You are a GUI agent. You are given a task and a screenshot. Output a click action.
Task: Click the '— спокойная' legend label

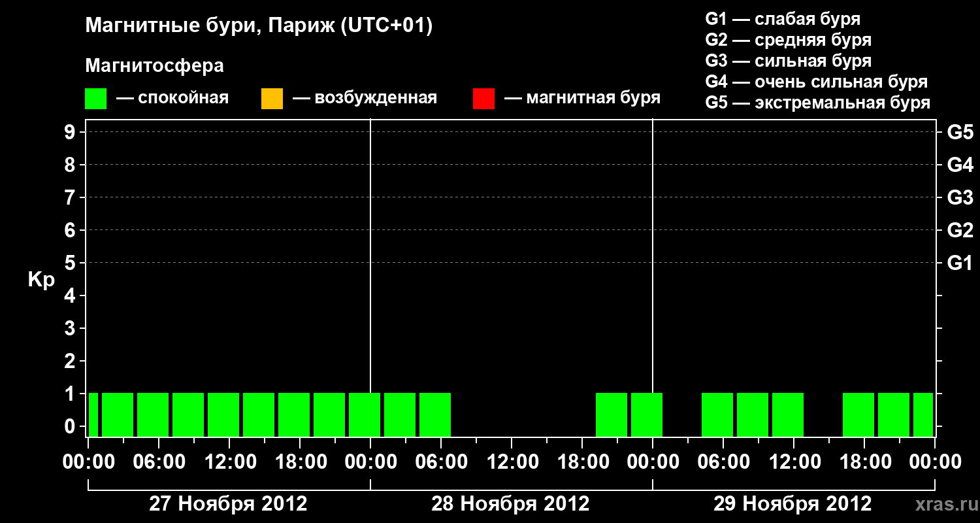coord(172,98)
